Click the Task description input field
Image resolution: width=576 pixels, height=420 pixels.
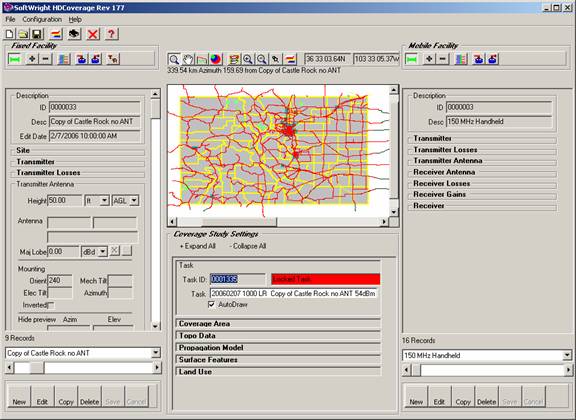[294, 293]
